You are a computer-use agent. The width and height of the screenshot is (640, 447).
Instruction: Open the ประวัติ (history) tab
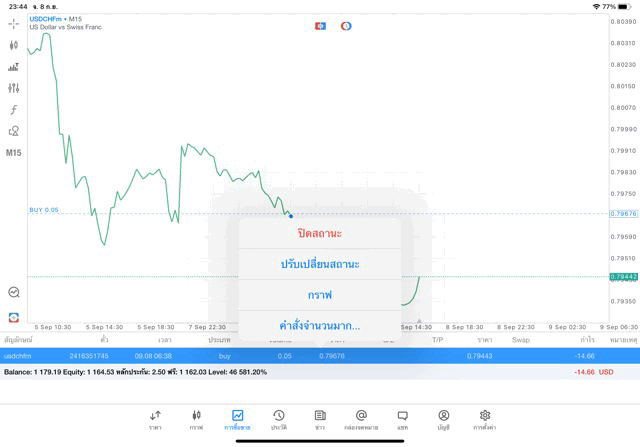coord(278,419)
